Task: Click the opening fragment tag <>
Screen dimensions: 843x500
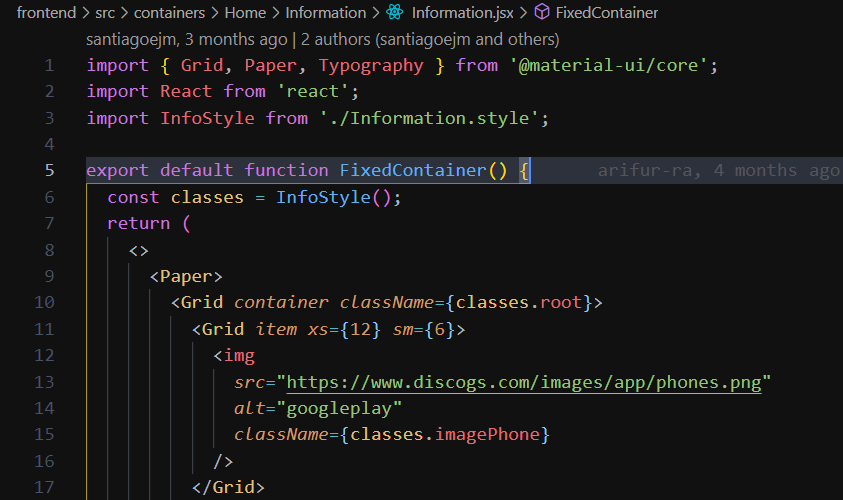Action: pos(139,251)
